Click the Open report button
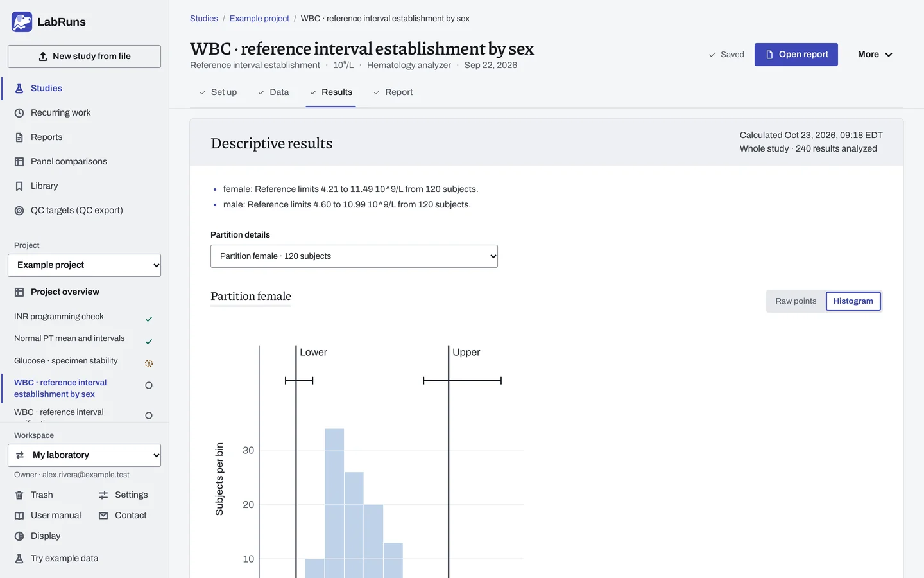Screen dimensions: 924x578 [x=796, y=55]
